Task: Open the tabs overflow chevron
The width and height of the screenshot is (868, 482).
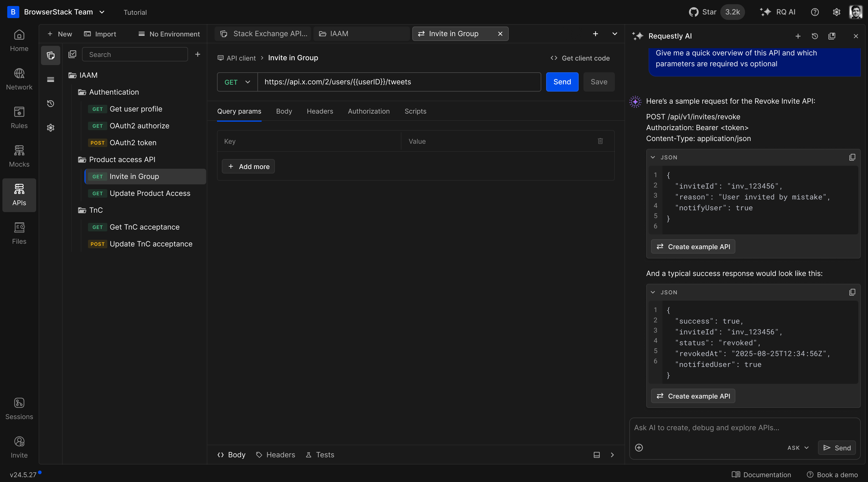Action: pyautogui.click(x=615, y=34)
